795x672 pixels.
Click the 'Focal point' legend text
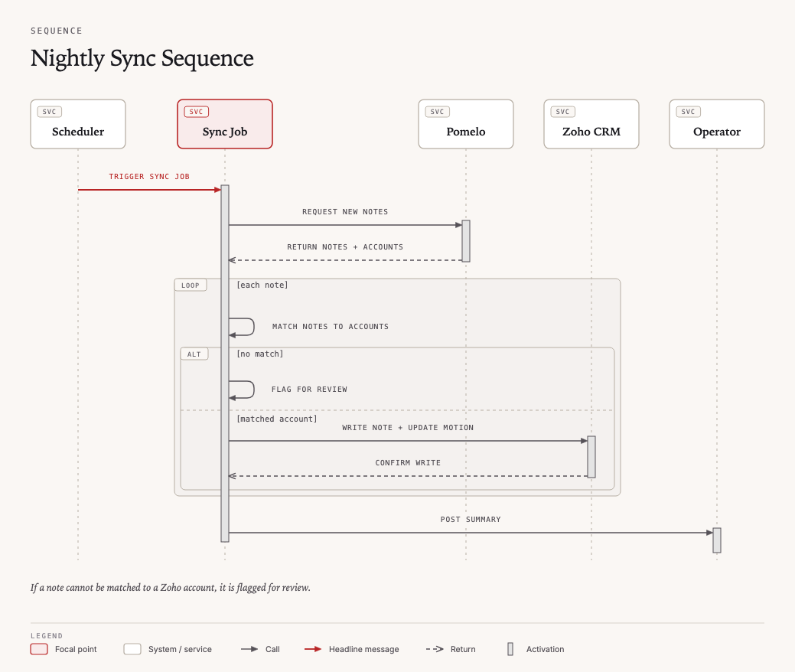(76, 649)
